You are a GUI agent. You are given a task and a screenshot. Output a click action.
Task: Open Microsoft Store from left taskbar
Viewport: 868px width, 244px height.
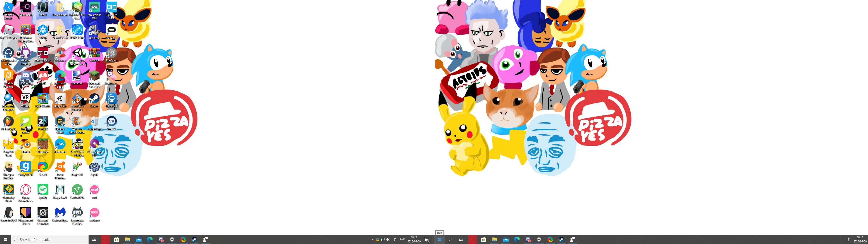(x=116, y=240)
